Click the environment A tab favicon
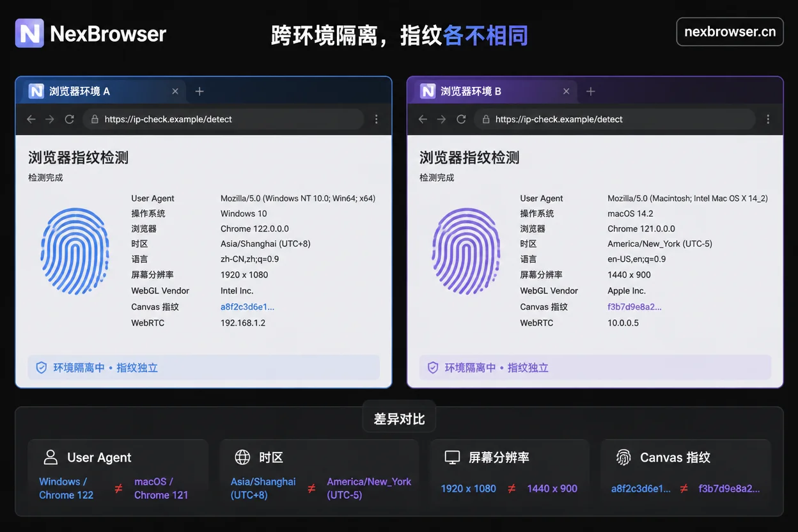 pyautogui.click(x=36, y=91)
